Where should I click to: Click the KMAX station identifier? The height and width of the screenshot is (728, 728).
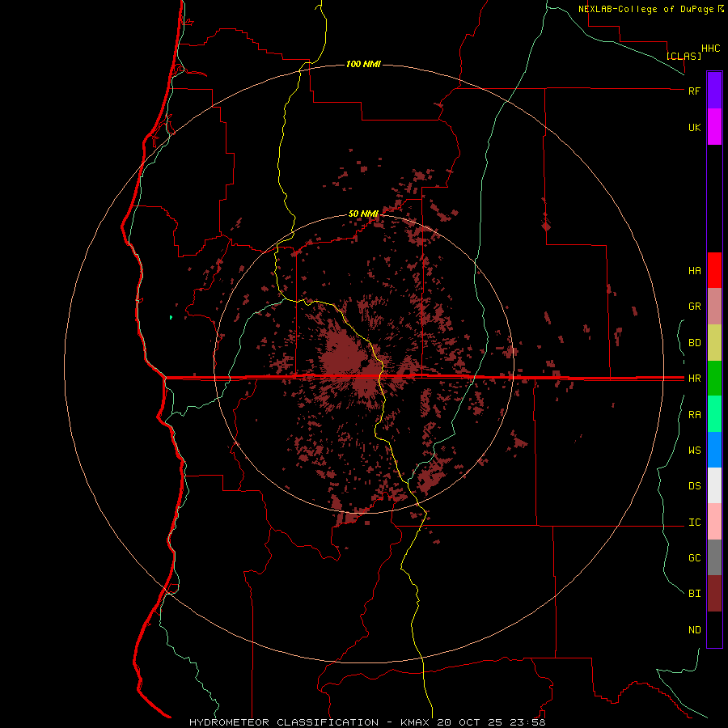pos(415,722)
